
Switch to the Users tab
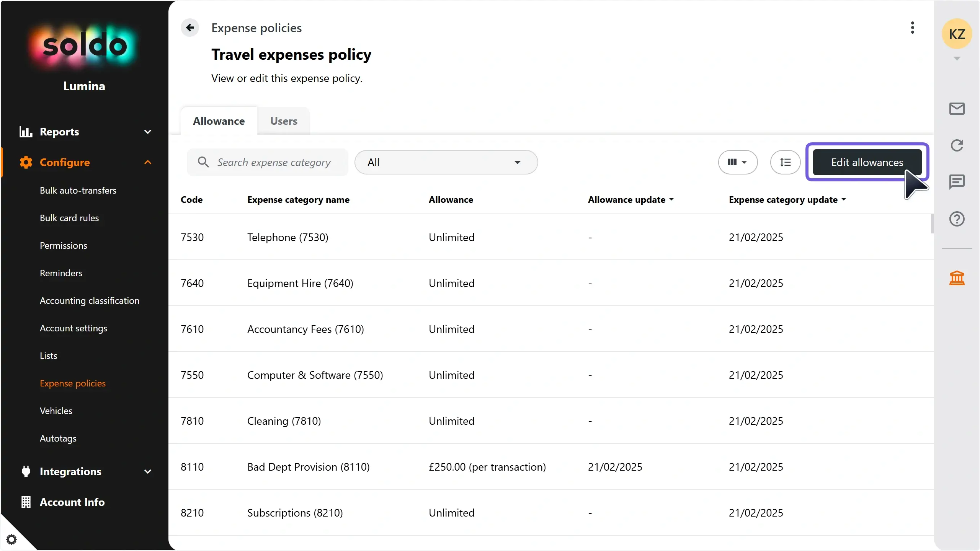click(284, 121)
